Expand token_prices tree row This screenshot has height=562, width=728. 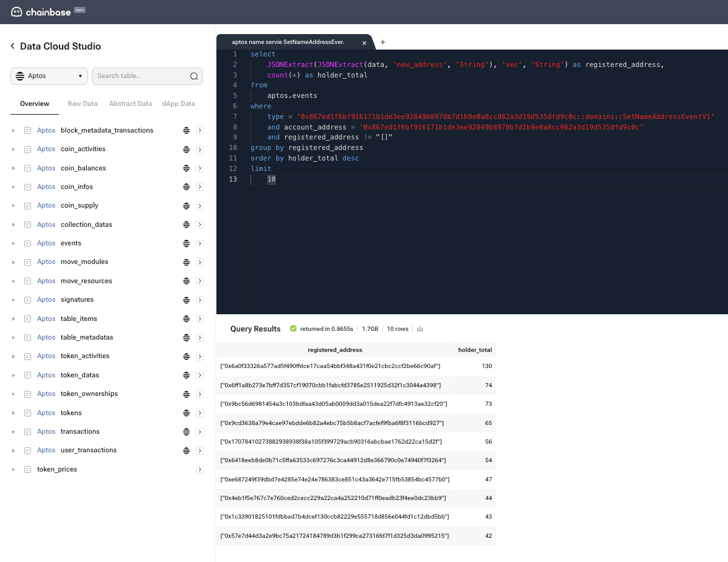pos(14,469)
